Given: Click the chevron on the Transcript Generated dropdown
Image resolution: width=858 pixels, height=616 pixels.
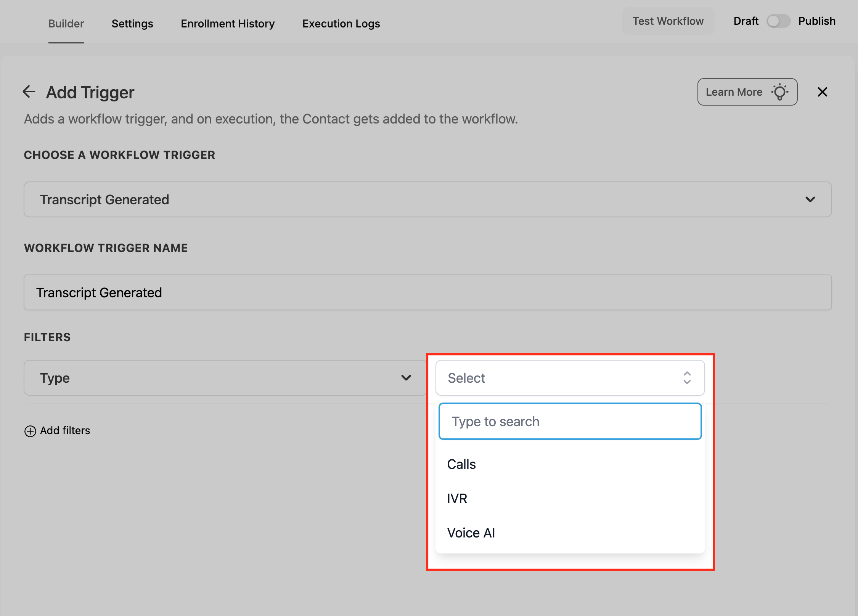Looking at the screenshot, I should point(810,199).
